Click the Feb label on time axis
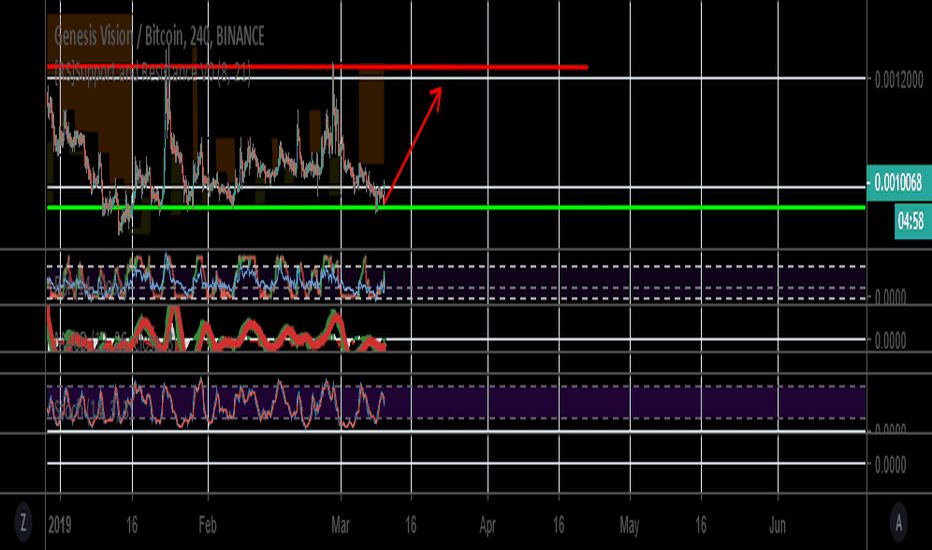 [x=207, y=525]
